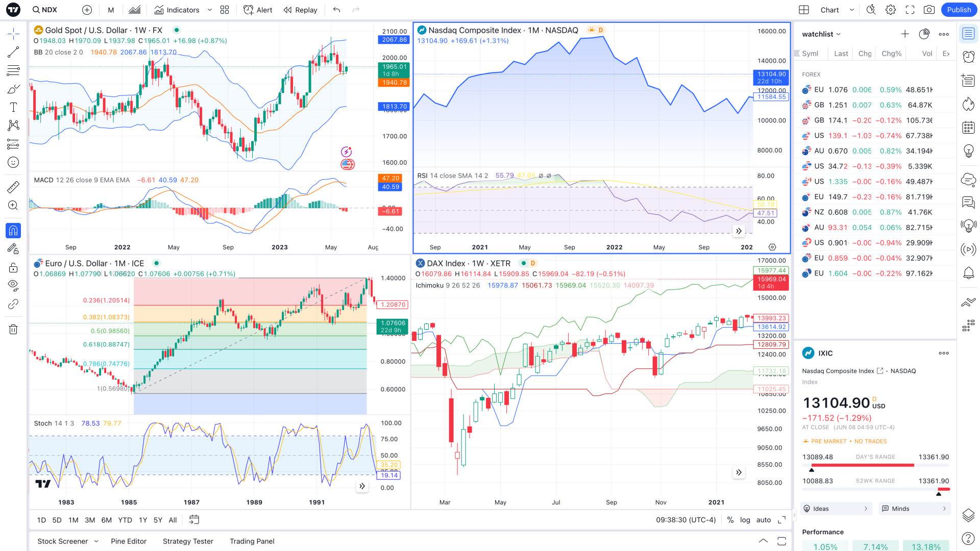Toggle percentage scale on the chart
This screenshot has height=551, width=980.
(x=730, y=520)
